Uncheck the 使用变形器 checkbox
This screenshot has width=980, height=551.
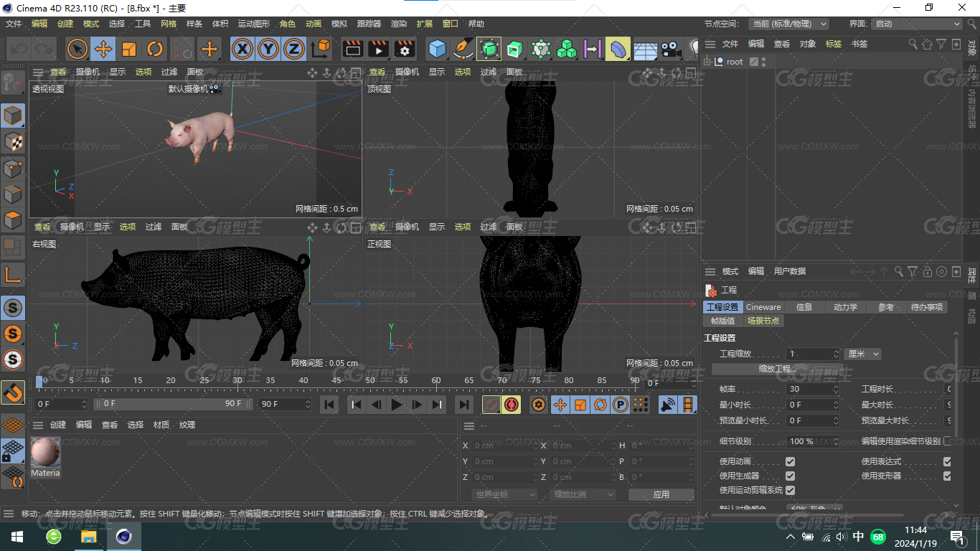pos(947,476)
